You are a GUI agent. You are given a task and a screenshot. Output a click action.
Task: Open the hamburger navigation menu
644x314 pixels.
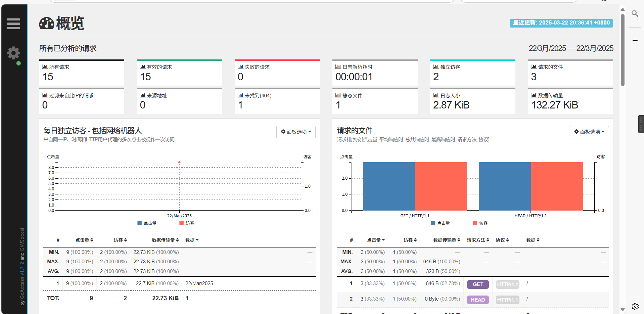pyautogui.click(x=13, y=24)
